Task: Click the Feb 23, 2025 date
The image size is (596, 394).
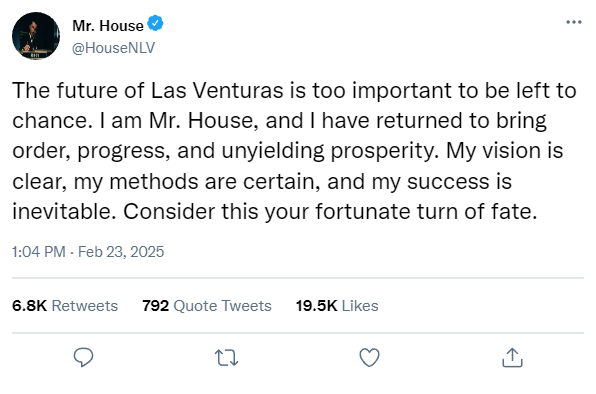Action: (x=121, y=252)
